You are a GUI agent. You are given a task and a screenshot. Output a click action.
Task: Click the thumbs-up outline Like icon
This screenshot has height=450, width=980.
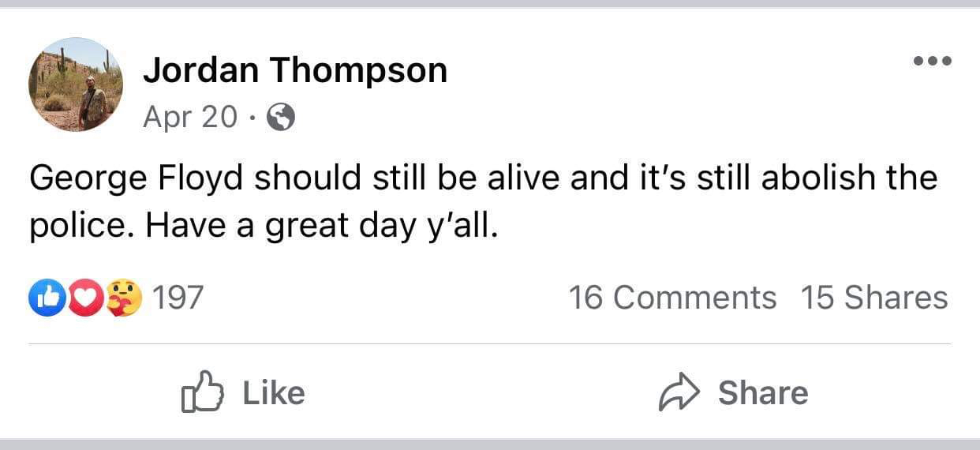(x=200, y=392)
